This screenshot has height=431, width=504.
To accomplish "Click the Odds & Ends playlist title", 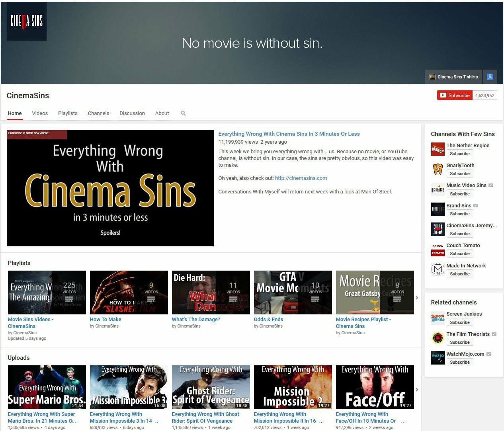I will tap(268, 320).
